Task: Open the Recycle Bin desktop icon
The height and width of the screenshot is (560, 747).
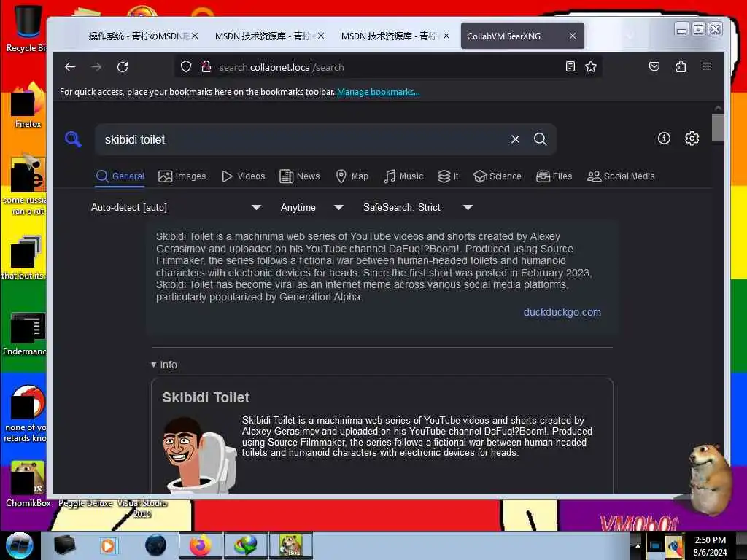Action: click(26, 28)
